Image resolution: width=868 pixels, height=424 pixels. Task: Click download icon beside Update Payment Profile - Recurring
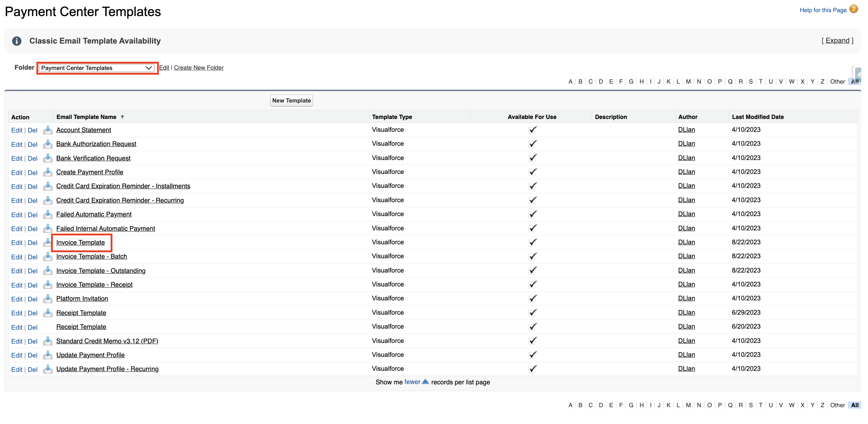(x=47, y=369)
